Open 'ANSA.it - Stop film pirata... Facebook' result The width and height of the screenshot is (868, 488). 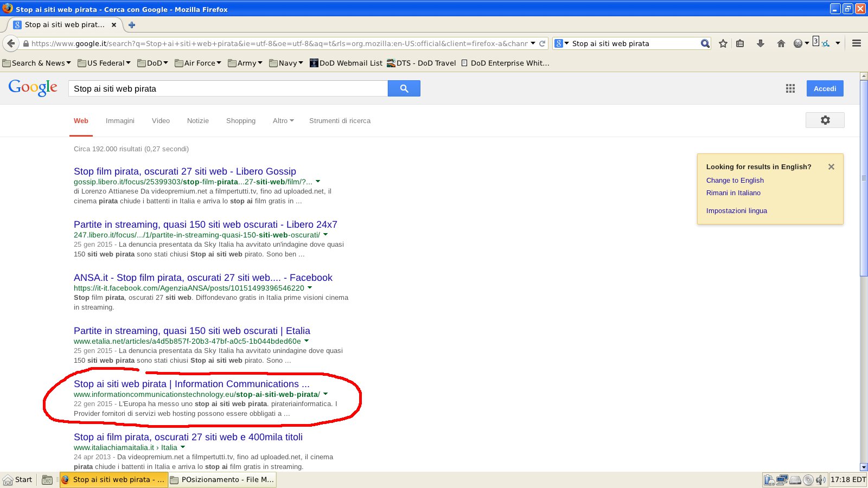click(x=203, y=278)
